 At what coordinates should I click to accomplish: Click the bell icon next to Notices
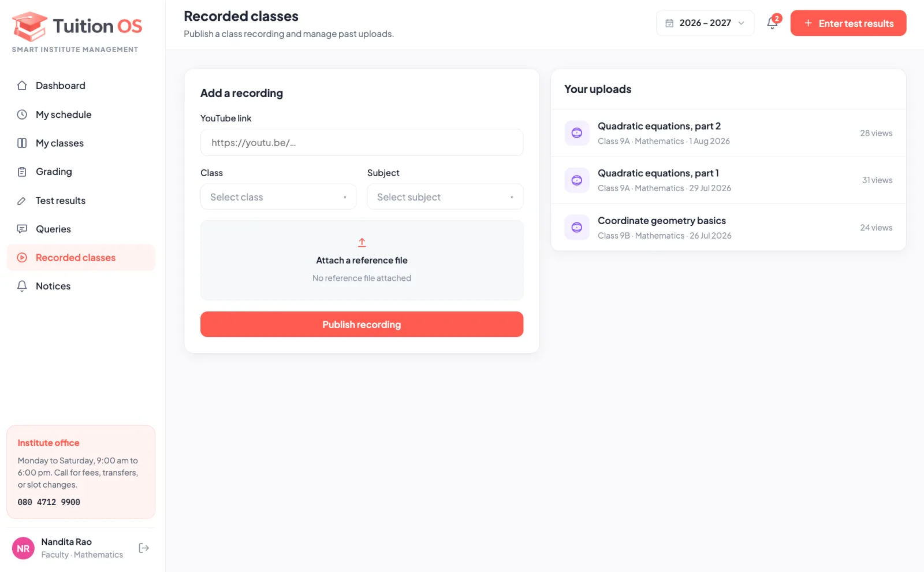(x=22, y=286)
